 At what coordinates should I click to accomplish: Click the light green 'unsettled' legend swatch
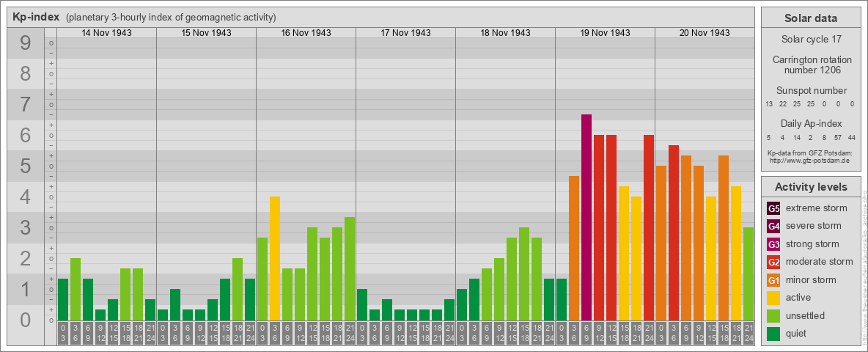pyautogui.click(x=773, y=315)
